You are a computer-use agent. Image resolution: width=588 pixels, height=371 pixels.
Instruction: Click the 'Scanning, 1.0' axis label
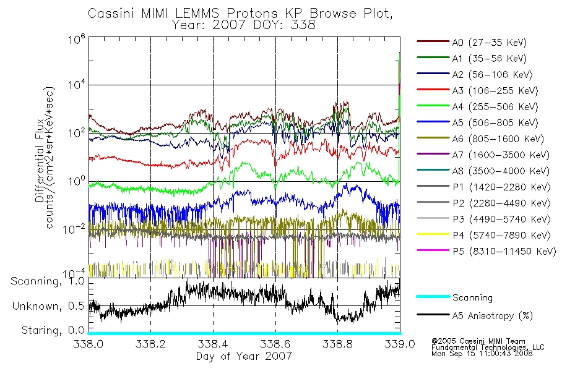click(x=48, y=281)
